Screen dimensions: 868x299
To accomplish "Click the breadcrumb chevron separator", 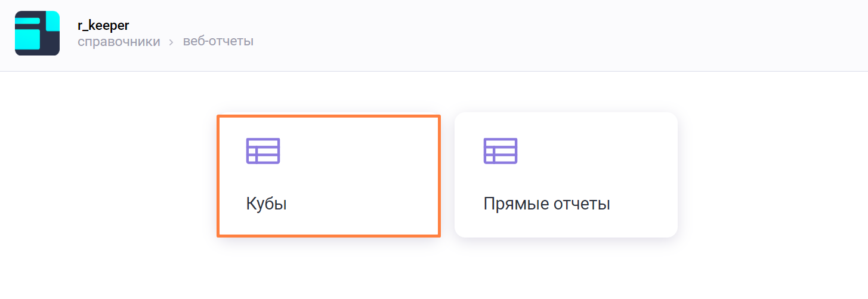I will tap(171, 42).
